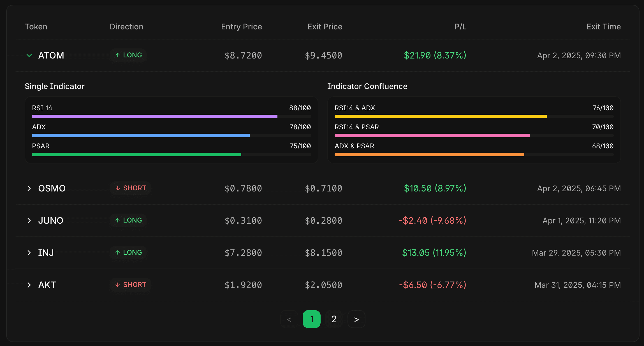
Task: Select the AKT token name
Action: coord(47,285)
